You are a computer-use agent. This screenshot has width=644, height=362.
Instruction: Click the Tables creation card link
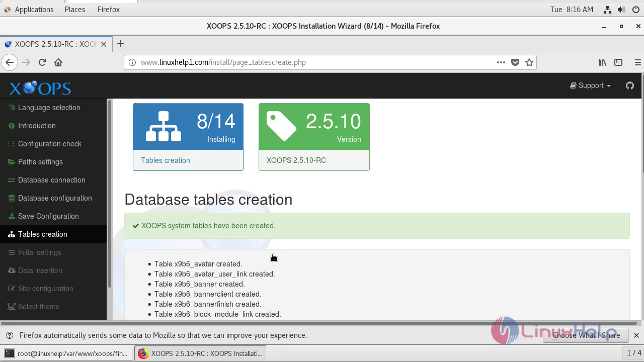coord(165,160)
